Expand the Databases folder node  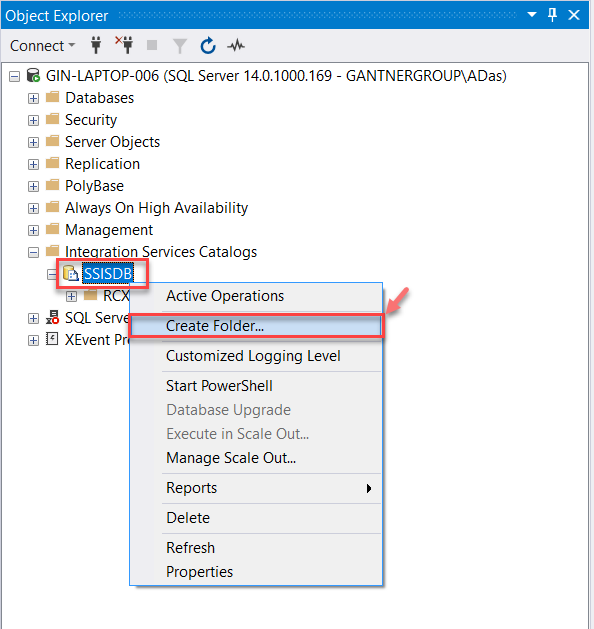click(34, 98)
